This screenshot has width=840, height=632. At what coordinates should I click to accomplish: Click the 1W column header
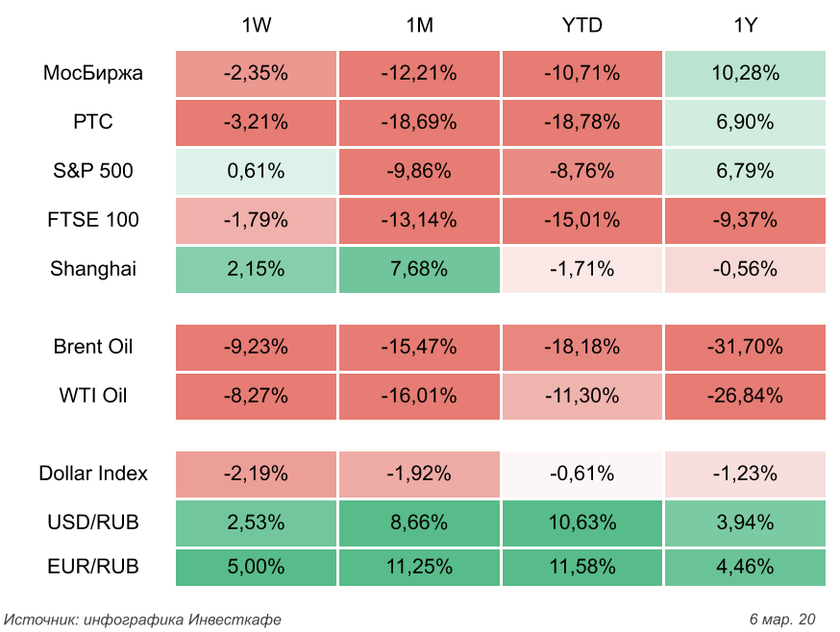point(256,26)
